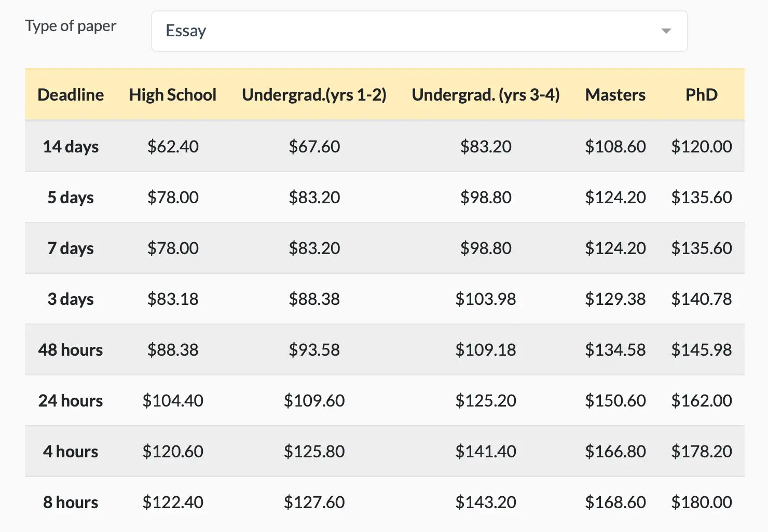Click the $120.60 price for 4 hours

173,451
